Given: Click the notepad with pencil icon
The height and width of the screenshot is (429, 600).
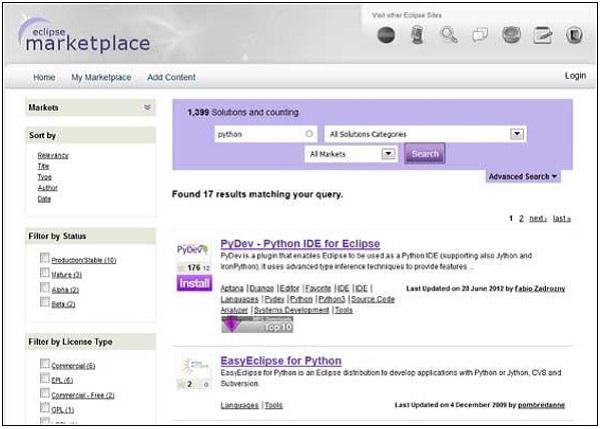Looking at the screenshot, I should pyautogui.click(x=543, y=35).
